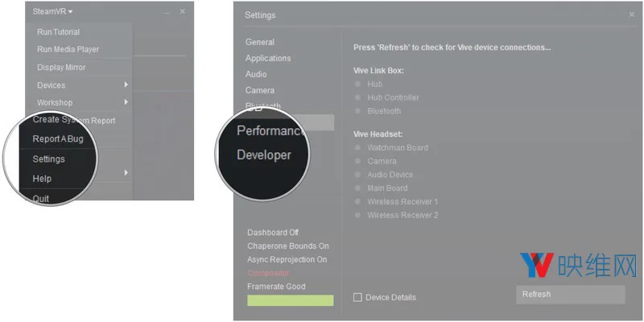Select Report A Bug entry
This screenshot has width=644, height=322.
(x=58, y=138)
